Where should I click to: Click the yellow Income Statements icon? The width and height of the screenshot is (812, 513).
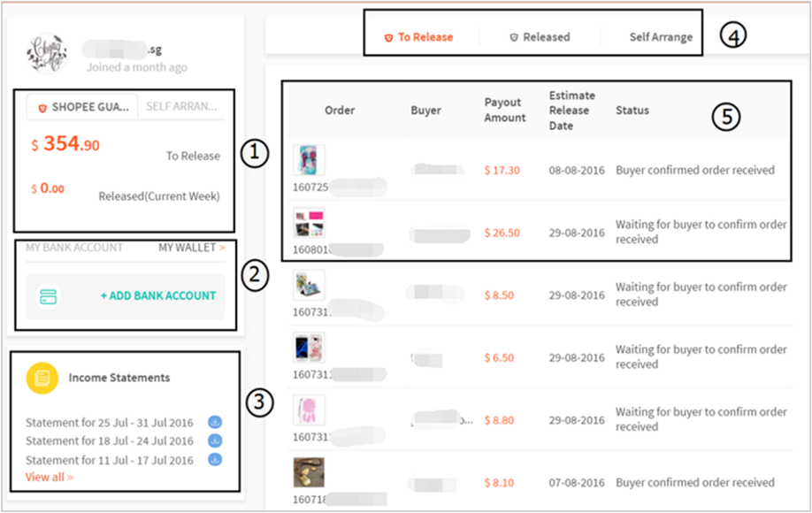[42, 378]
